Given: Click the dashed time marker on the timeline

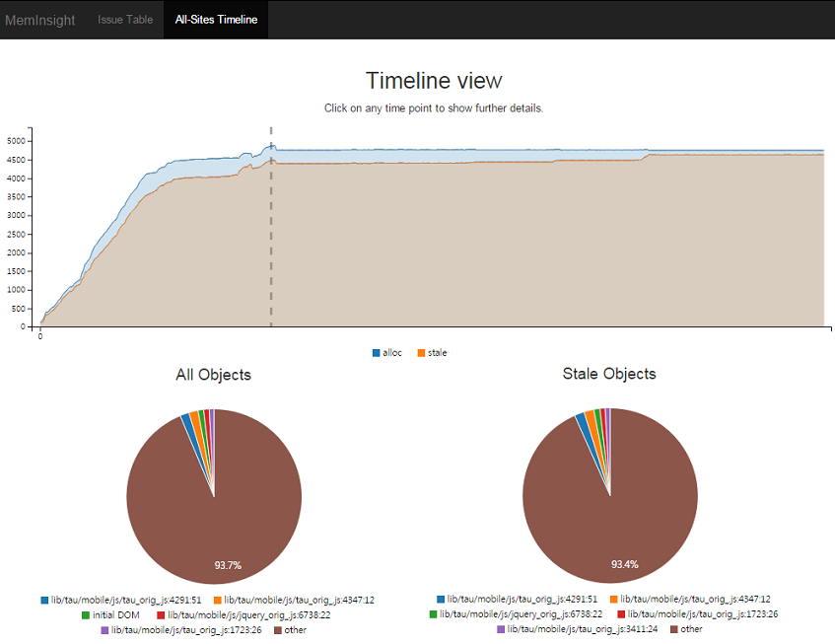Looking at the screenshot, I should (271, 227).
